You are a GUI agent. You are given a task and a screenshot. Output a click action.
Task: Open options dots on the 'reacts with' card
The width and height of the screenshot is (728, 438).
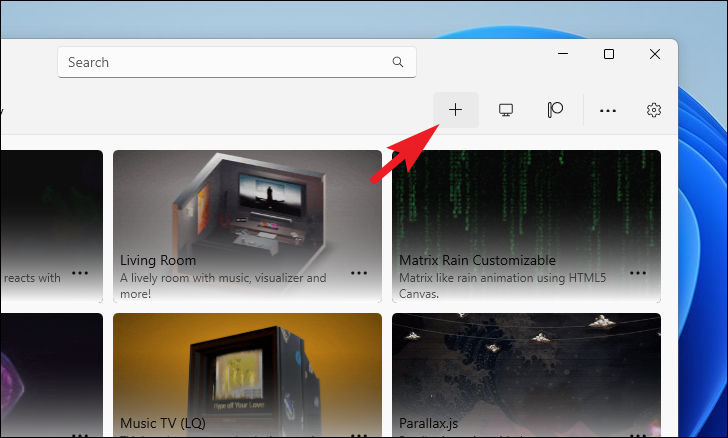80,273
